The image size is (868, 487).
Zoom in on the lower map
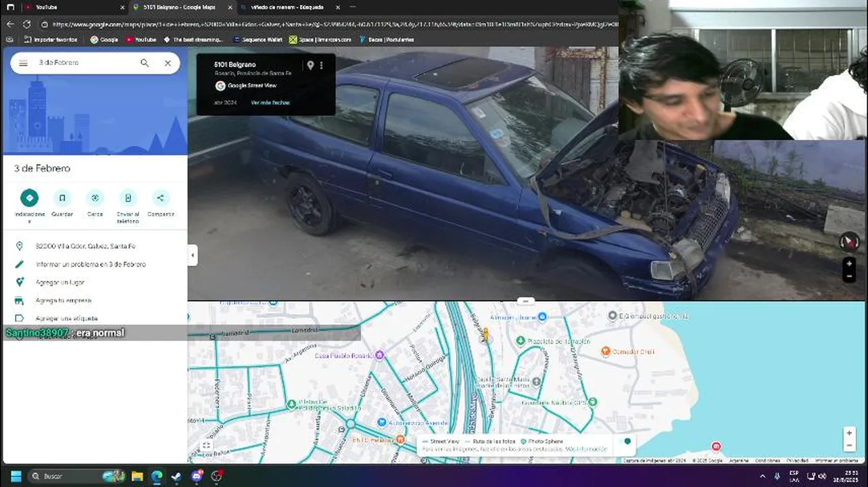point(849,433)
